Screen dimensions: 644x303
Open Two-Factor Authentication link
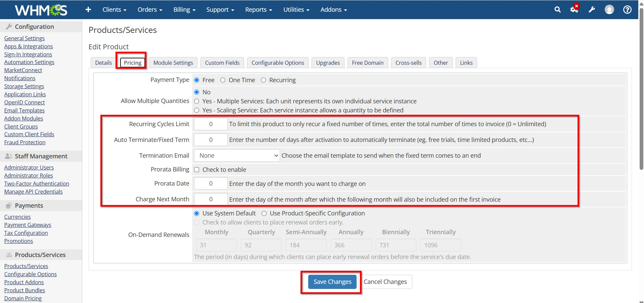tap(37, 184)
